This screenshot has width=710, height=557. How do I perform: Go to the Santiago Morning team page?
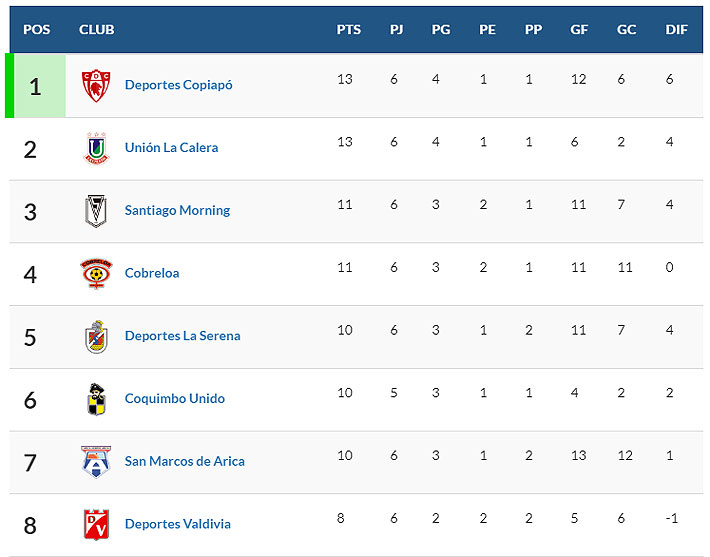point(177,211)
